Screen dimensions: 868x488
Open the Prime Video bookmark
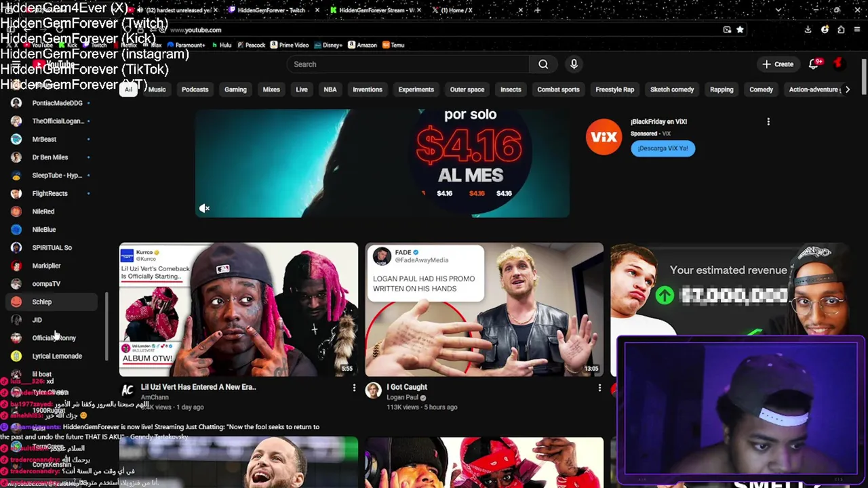click(x=290, y=45)
